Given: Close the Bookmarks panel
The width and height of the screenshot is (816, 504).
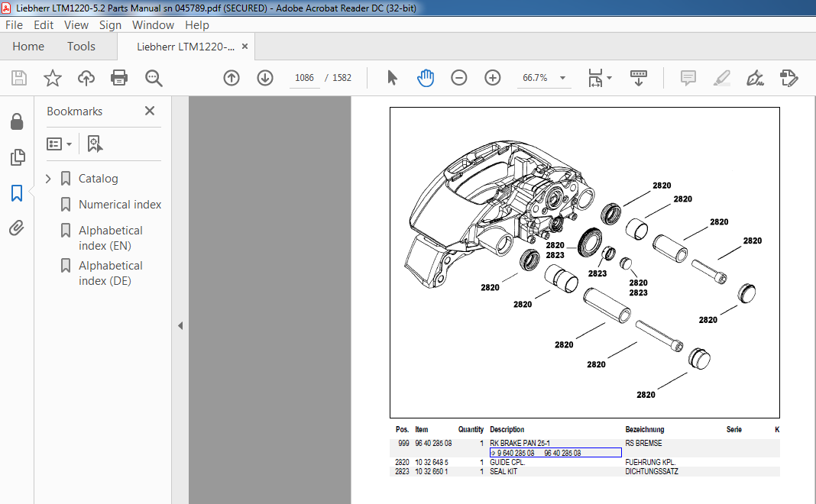Looking at the screenshot, I should click(x=150, y=111).
